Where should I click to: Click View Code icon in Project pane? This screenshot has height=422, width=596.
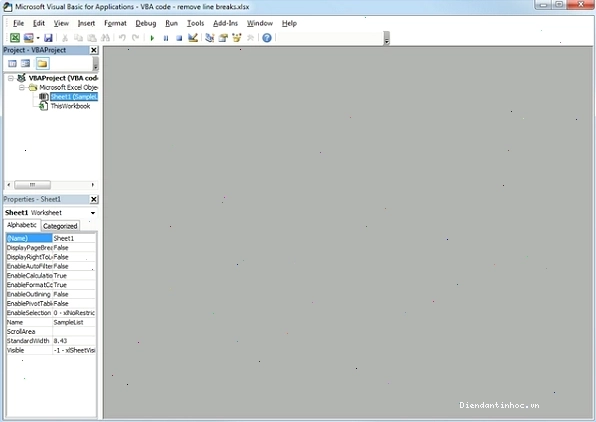(12, 63)
